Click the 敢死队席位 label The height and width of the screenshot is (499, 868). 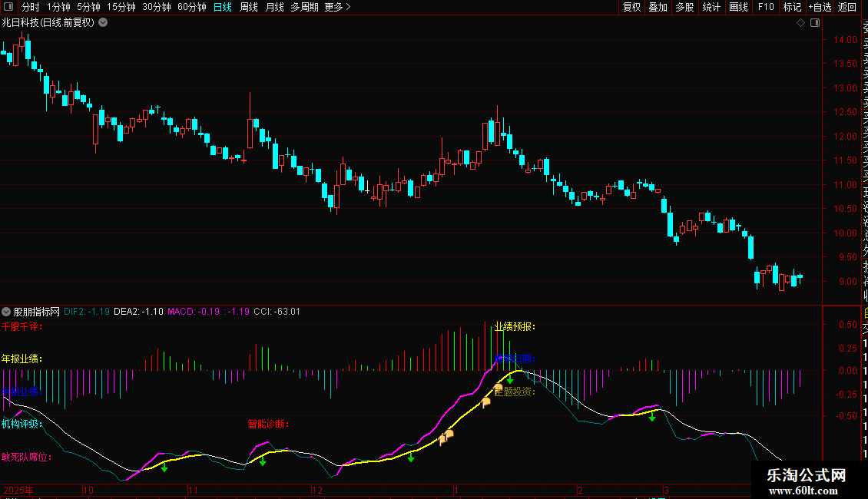[26, 458]
